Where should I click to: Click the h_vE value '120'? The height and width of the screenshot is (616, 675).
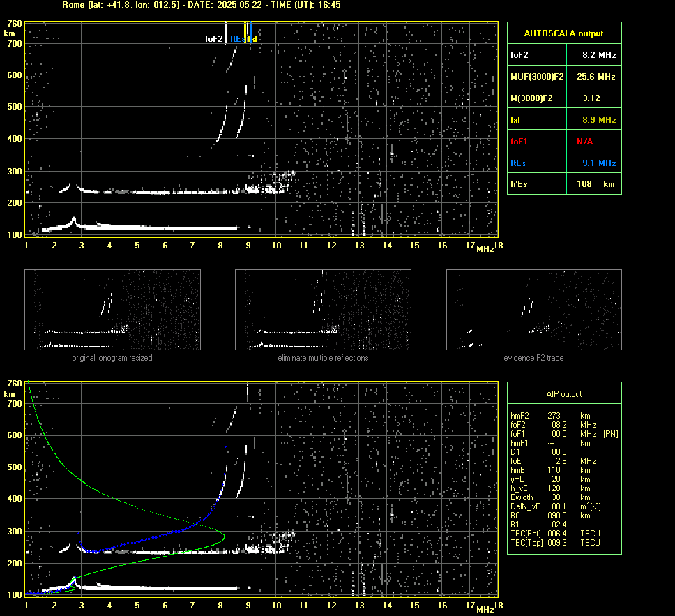pos(554,488)
